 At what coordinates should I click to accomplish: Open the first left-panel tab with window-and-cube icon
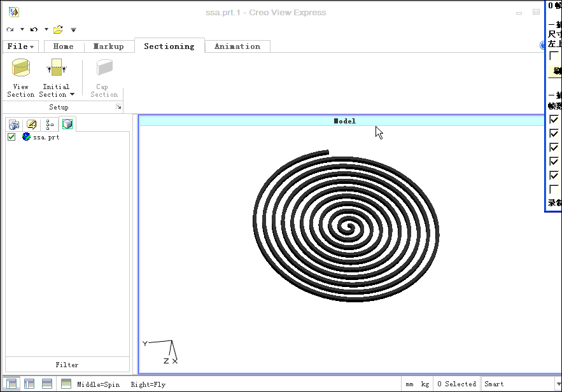pyautogui.click(x=14, y=124)
